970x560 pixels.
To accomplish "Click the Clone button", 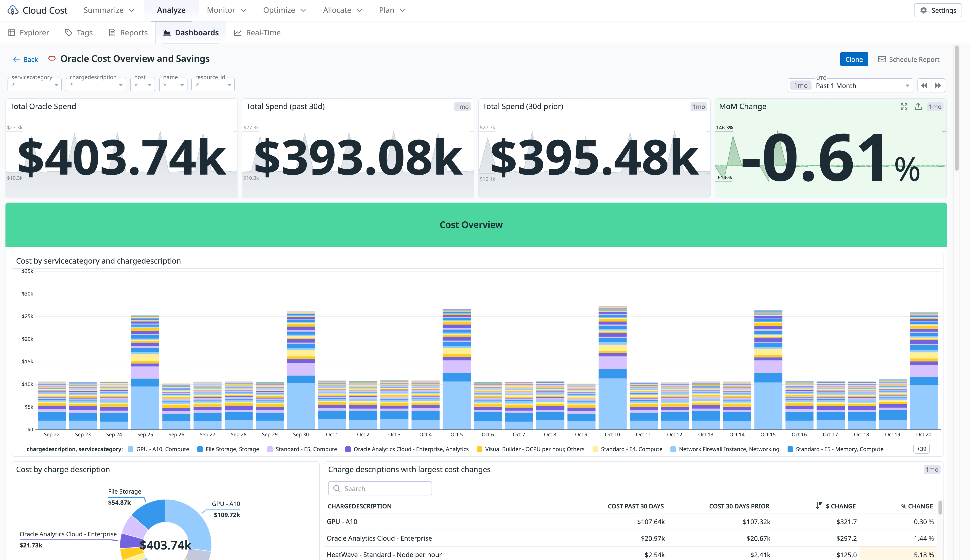I will [854, 59].
